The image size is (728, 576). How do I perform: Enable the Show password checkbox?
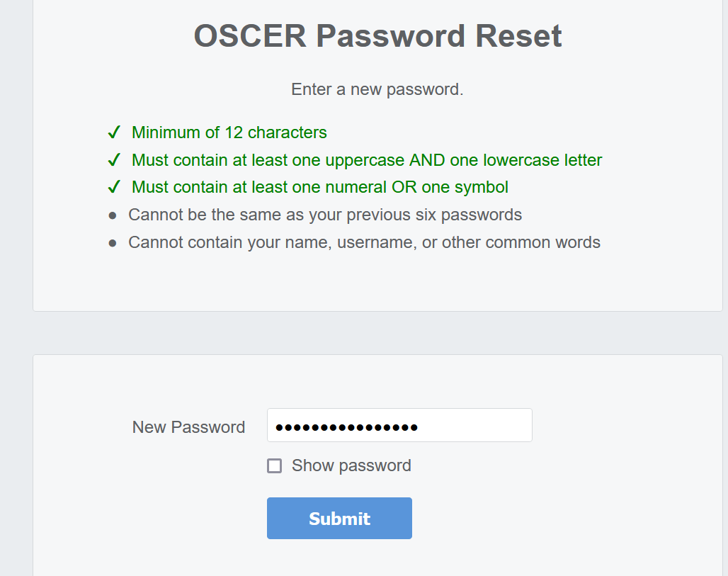point(275,465)
